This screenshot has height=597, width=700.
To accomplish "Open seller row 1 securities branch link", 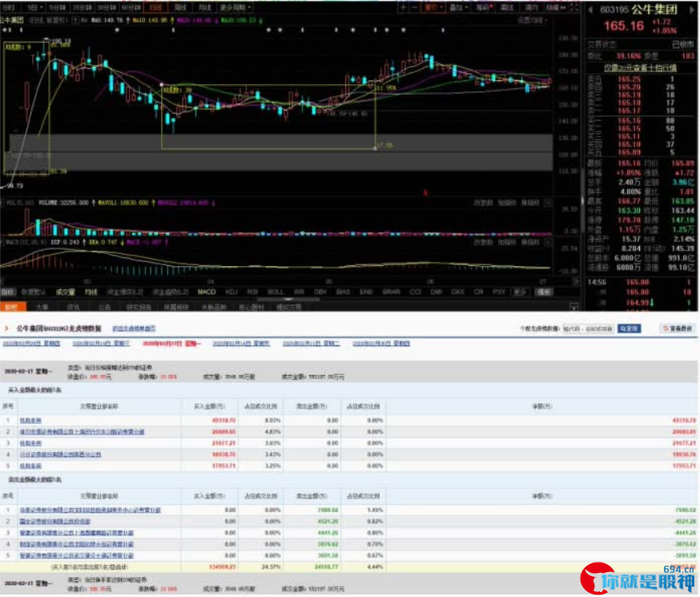I will pyautogui.click(x=91, y=510).
